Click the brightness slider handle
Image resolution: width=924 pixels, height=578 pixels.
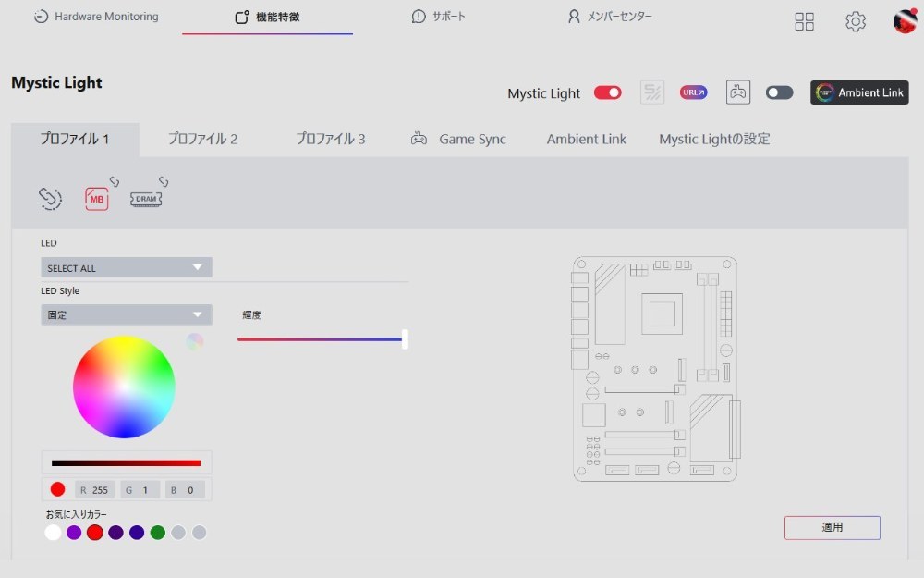405,339
